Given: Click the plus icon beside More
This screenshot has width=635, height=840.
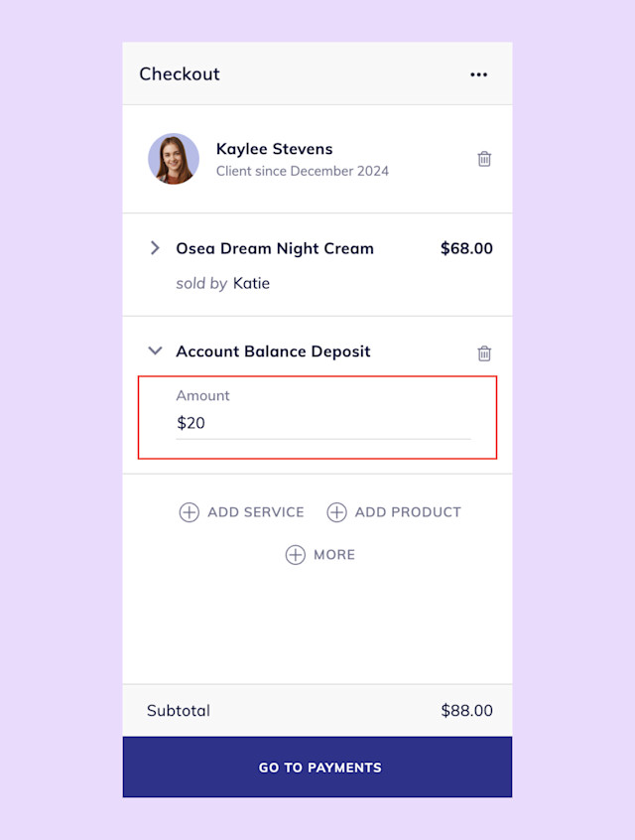Looking at the screenshot, I should pyautogui.click(x=295, y=555).
